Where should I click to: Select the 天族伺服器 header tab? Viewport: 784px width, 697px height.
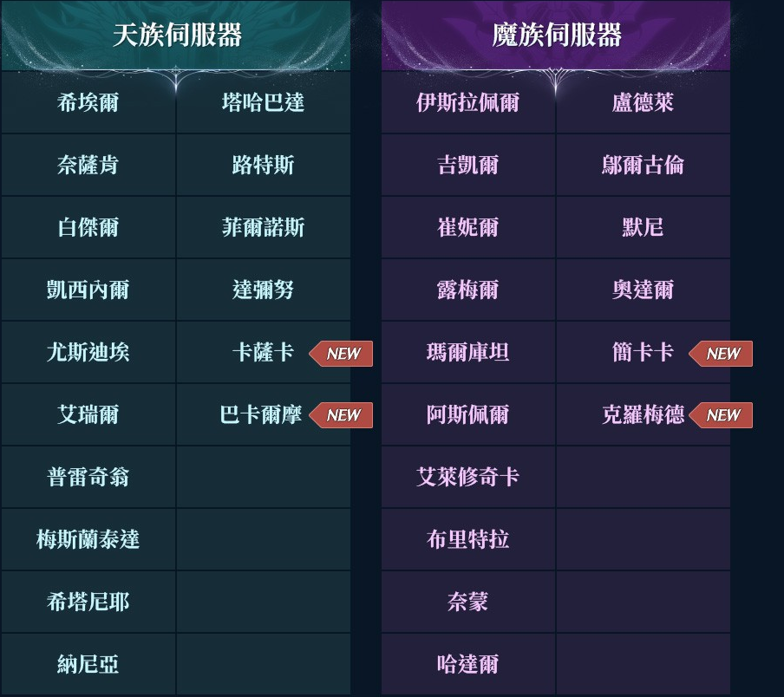point(177,36)
